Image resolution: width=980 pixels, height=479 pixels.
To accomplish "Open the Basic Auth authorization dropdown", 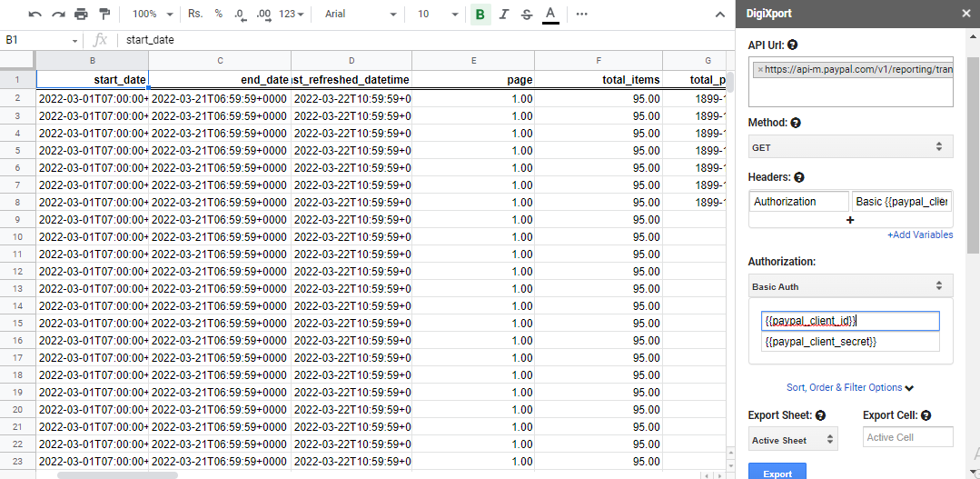I will click(851, 285).
